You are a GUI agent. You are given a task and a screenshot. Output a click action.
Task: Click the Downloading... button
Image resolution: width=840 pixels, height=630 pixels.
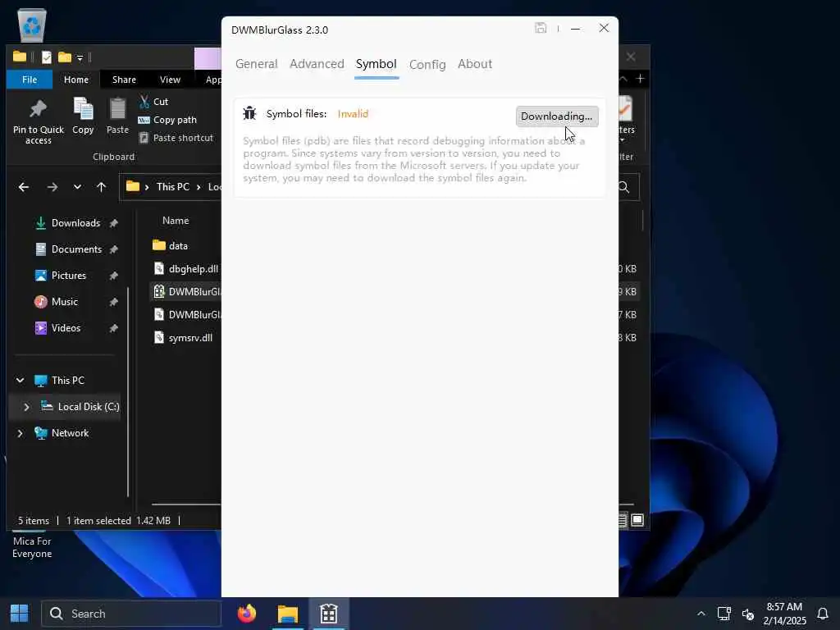coord(557,116)
